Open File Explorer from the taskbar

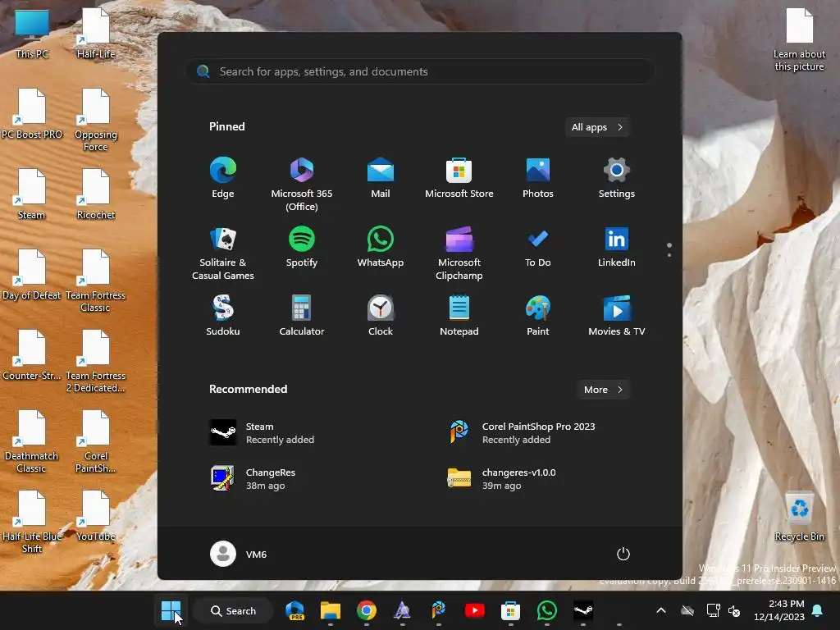[x=331, y=610]
